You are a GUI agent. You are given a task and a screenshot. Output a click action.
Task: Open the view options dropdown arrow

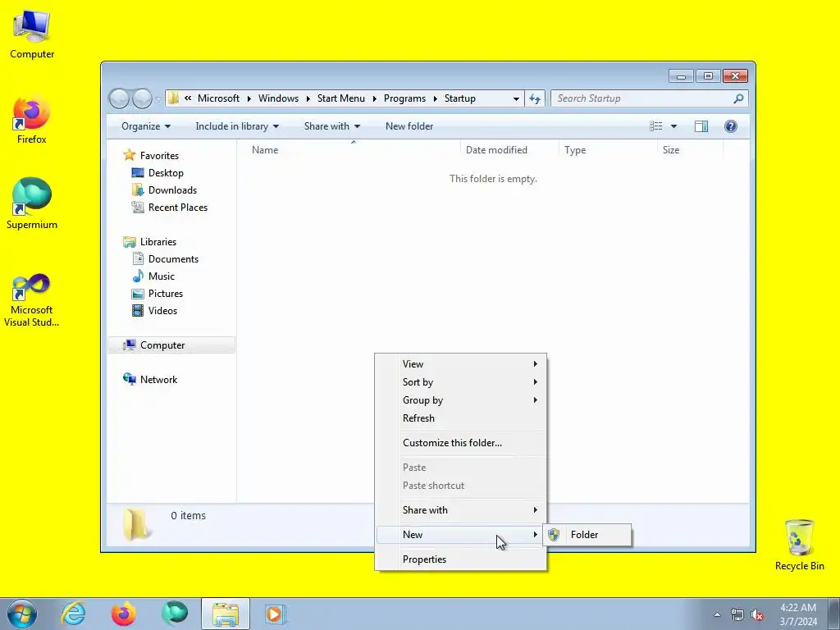[674, 126]
